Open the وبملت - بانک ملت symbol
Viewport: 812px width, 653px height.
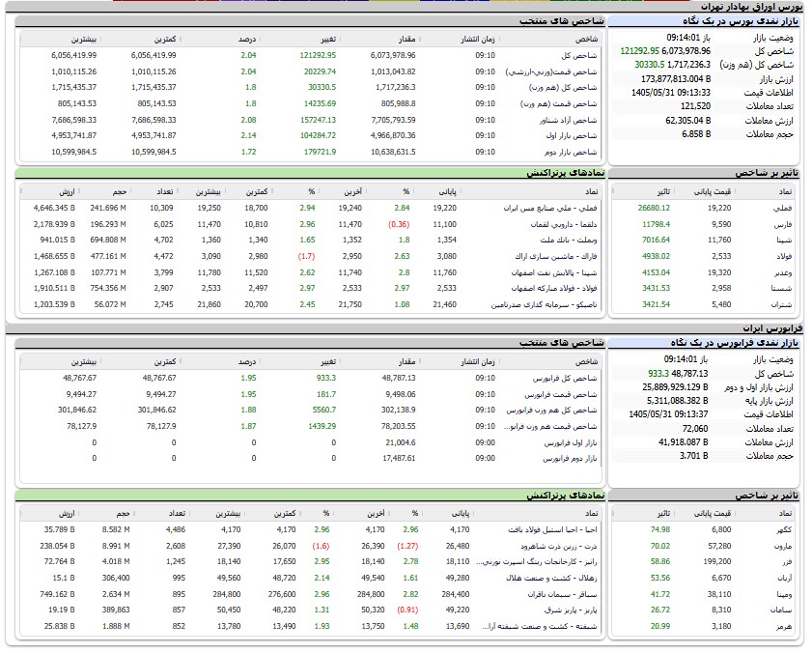568,240
